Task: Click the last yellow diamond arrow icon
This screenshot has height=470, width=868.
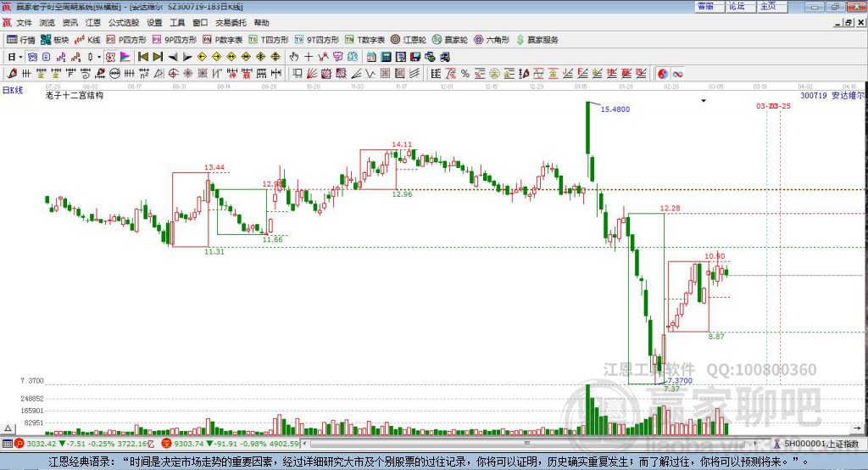Action: (275, 57)
